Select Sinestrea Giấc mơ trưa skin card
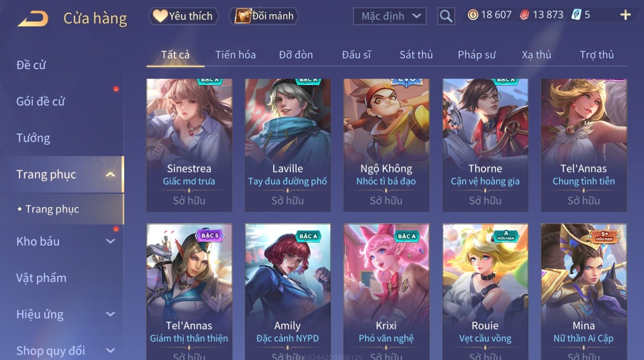 [189, 145]
